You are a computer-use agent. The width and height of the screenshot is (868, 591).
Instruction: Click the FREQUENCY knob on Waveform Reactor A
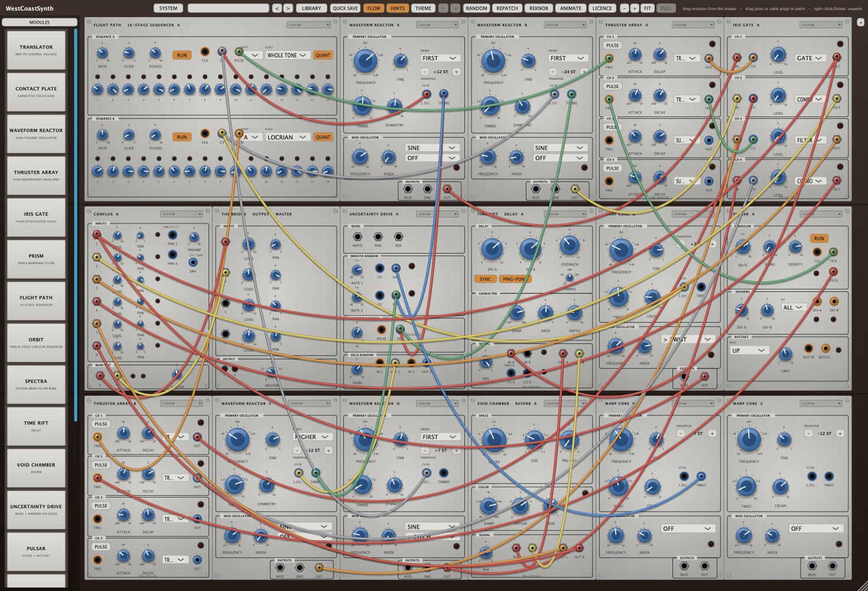click(x=366, y=60)
